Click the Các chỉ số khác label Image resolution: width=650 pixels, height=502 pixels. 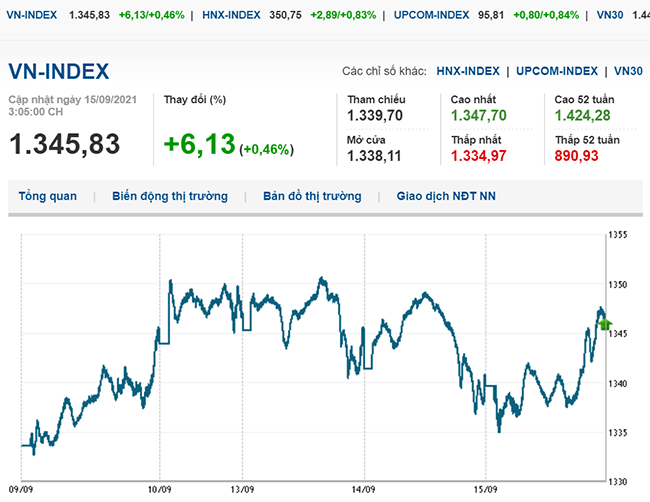pos(384,71)
